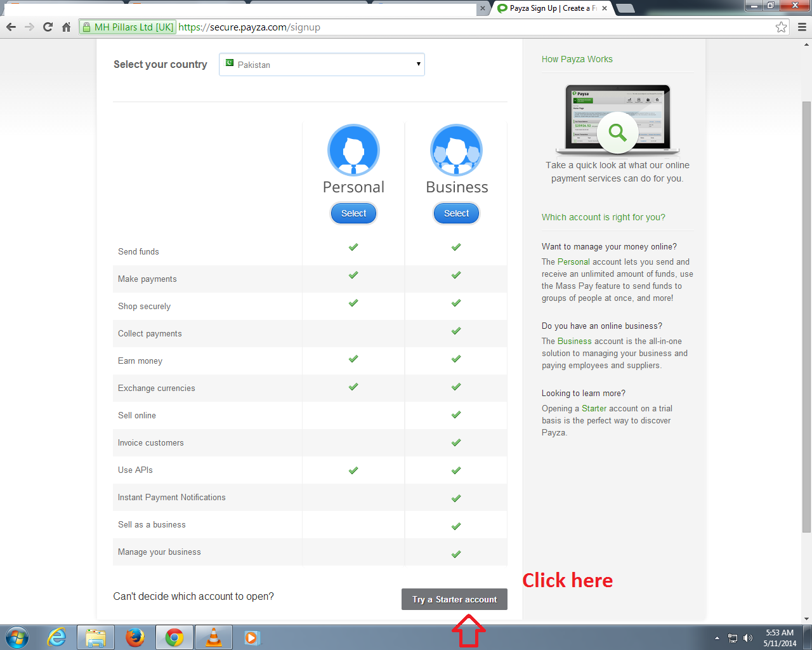Image resolution: width=812 pixels, height=650 pixels.
Task: Switch to the leftmost browser tab
Action: click(x=241, y=8)
